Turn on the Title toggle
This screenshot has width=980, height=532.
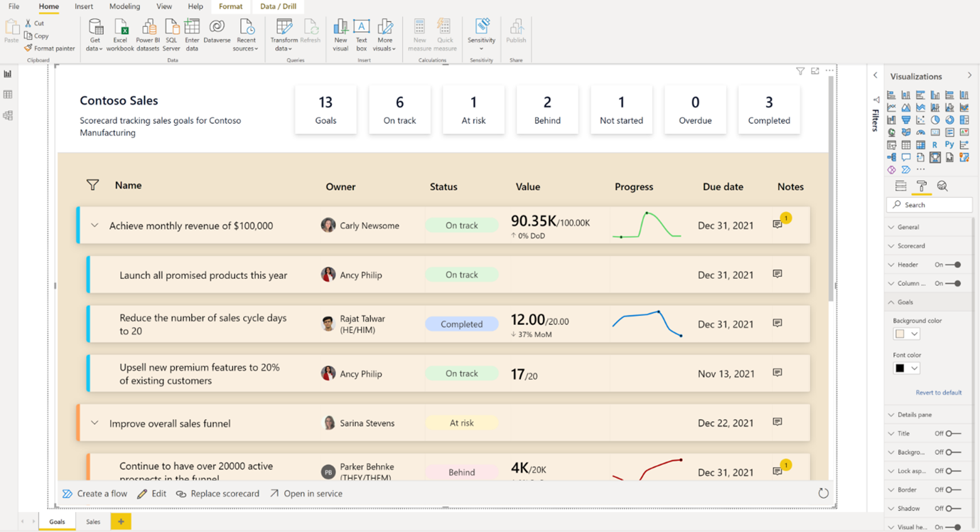point(954,433)
